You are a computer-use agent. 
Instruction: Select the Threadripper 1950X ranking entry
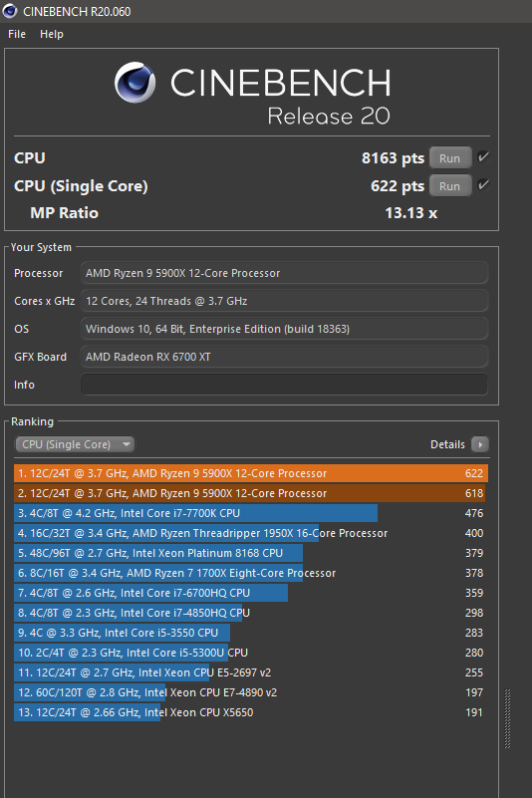coord(251,533)
